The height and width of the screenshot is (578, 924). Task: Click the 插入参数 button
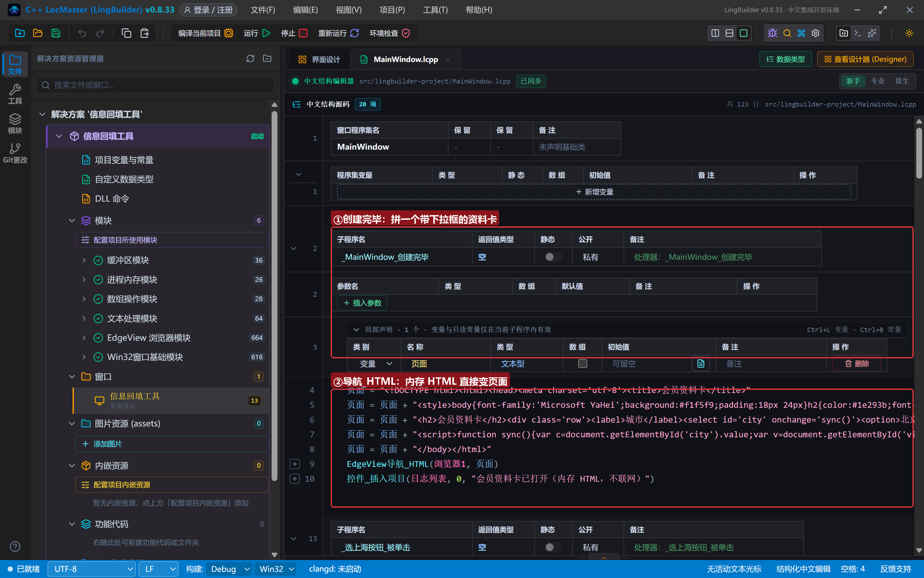(x=362, y=303)
